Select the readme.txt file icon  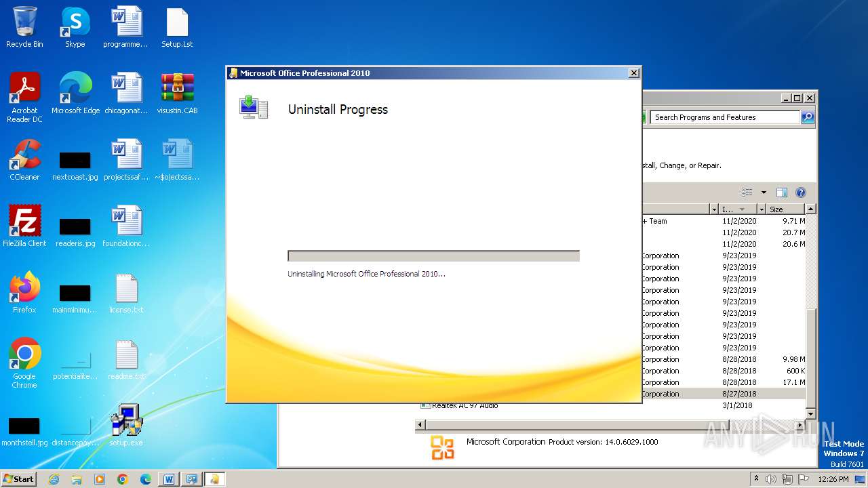126,359
